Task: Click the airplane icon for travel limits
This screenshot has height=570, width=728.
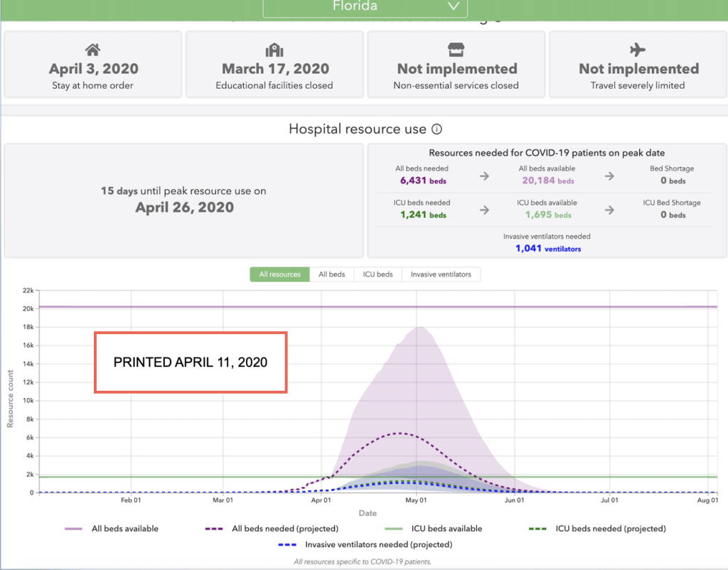Action: coord(638,50)
